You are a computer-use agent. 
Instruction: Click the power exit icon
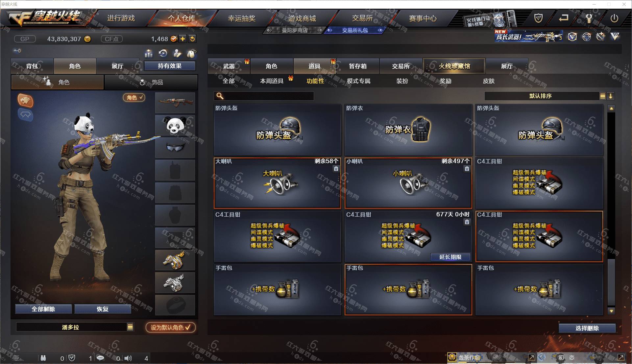[614, 18]
